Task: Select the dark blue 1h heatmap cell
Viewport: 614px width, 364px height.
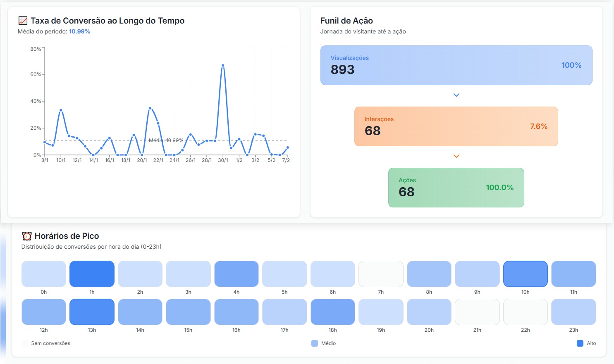Action: (92, 274)
